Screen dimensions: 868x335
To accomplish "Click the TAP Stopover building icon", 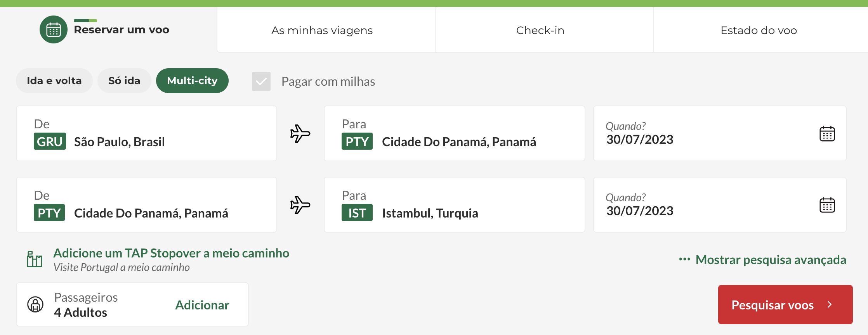I will click(x=35, y=259).
